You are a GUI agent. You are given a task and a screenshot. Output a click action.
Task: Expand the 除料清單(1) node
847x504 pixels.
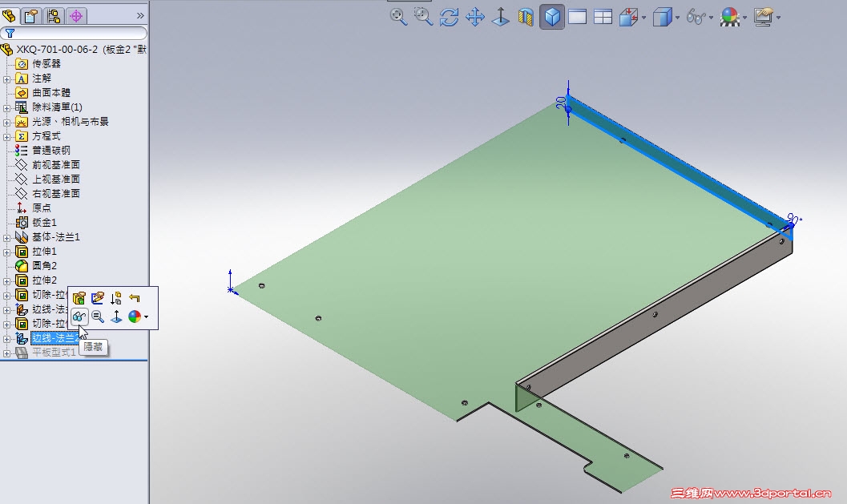pos(6,107)
